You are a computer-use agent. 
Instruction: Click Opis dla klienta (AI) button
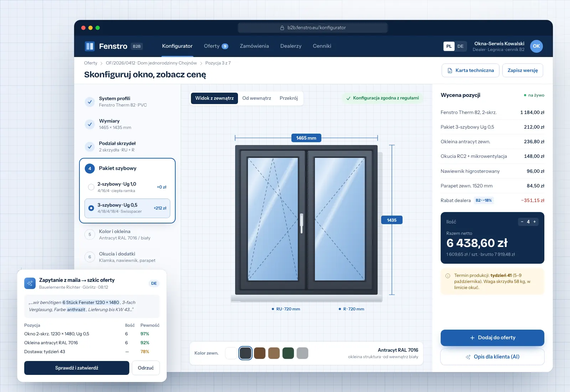coord(492,357)
